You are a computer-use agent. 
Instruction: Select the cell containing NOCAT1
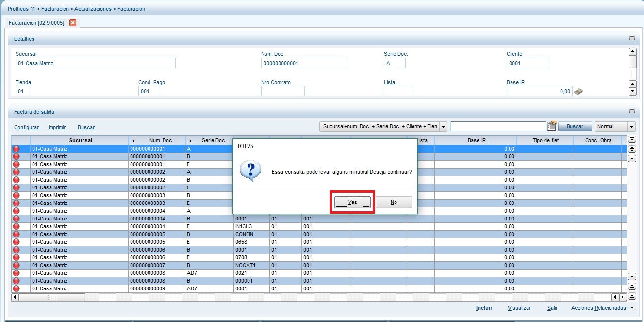[251, 266]
